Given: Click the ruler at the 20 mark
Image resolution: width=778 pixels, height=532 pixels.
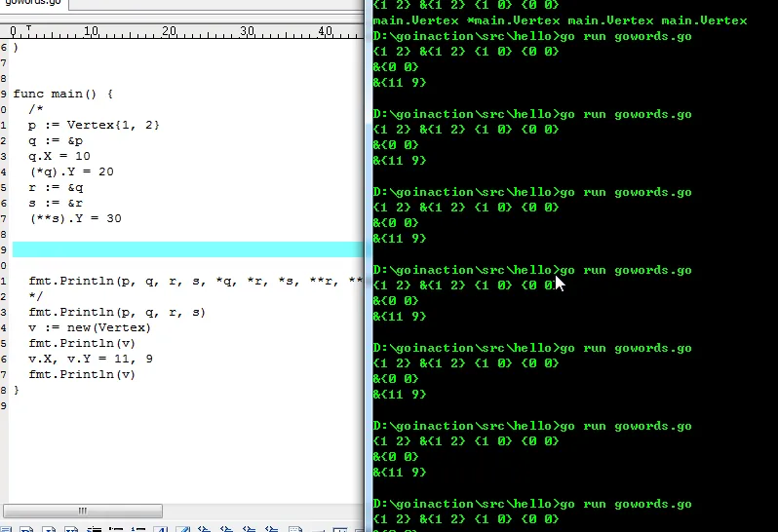Looking at the screenshot, I should [x=169, y=31].
